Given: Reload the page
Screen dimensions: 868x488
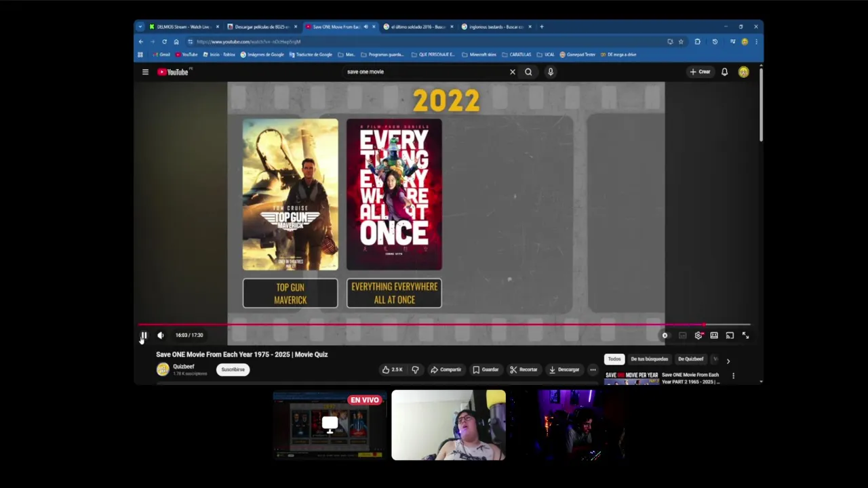Looking at the screenshot, I should (x=164, y=41).
